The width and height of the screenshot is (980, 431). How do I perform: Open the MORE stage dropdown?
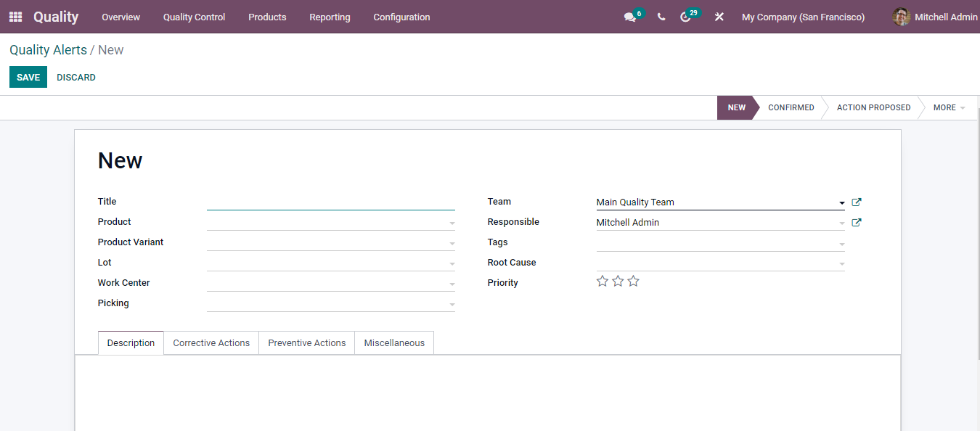click(x=948, y=107)
